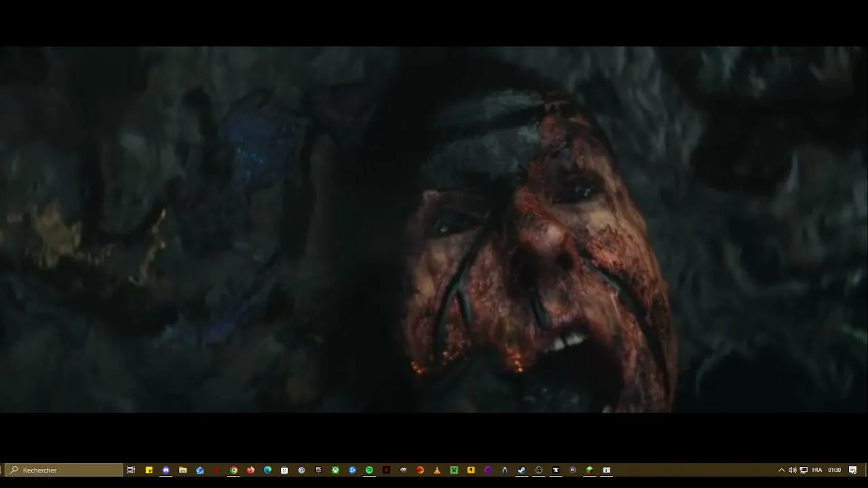868x488 pixels.
Task: Open the clock showing 01:30
Action: click(834, 470)
